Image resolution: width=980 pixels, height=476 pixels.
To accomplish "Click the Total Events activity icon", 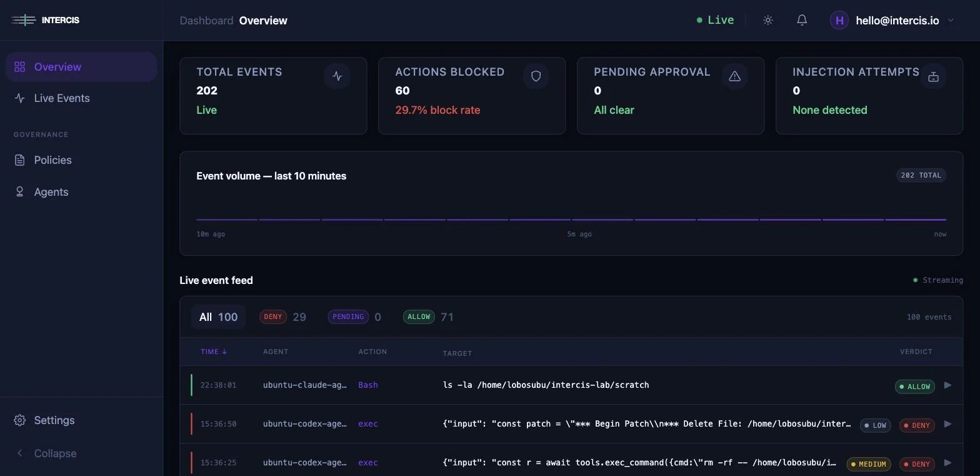I will tap(337, 76).
